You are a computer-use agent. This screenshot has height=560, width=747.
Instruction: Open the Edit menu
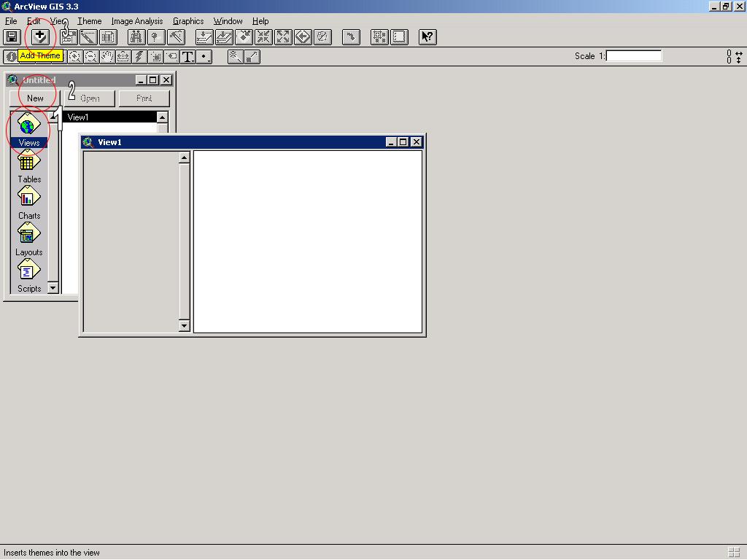click(34, 21)
